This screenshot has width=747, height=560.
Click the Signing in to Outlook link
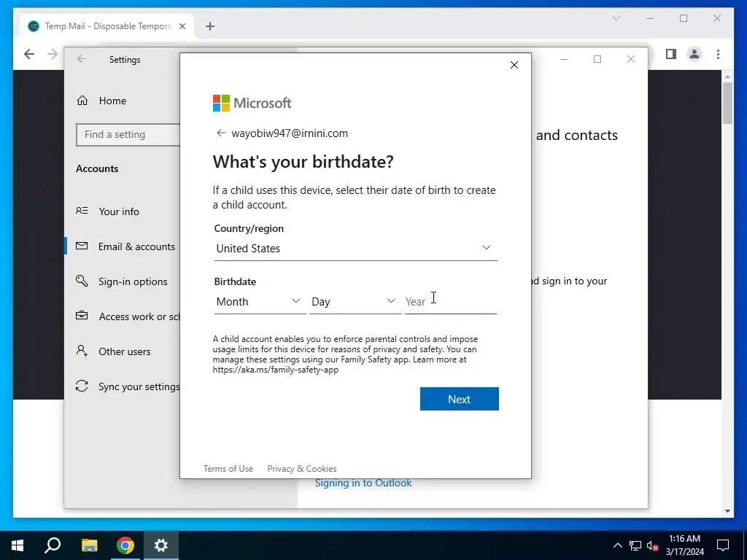click(363, 483)
